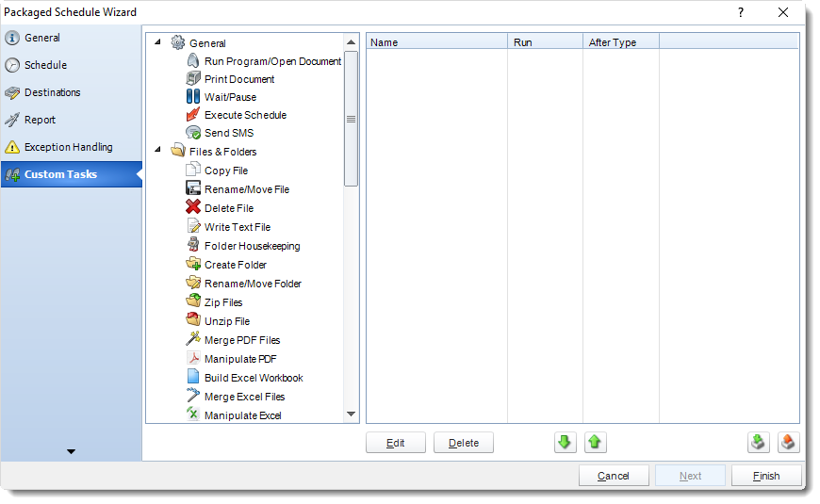
Task: Select 'Write Text File' label in tree
Action: [x=238, y=227]
